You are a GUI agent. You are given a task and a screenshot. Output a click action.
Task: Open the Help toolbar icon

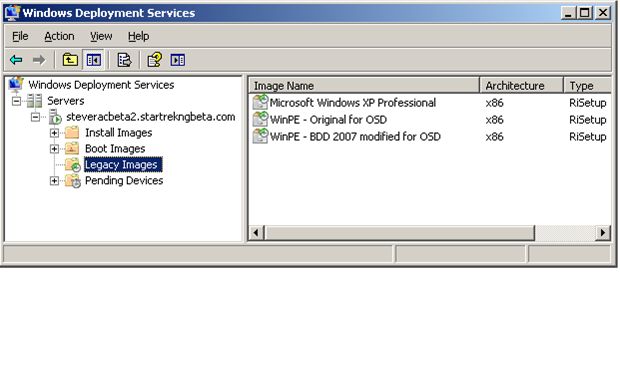154,60
